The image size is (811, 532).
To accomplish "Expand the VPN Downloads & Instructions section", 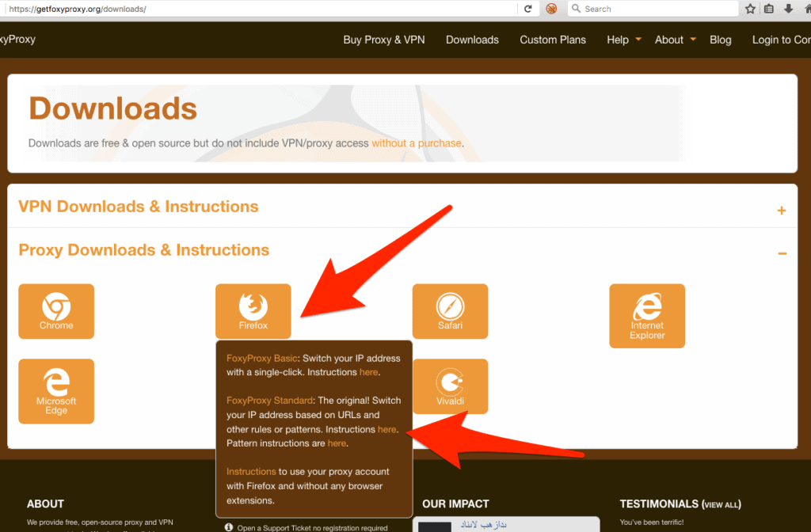I will (x=782, y=211).
